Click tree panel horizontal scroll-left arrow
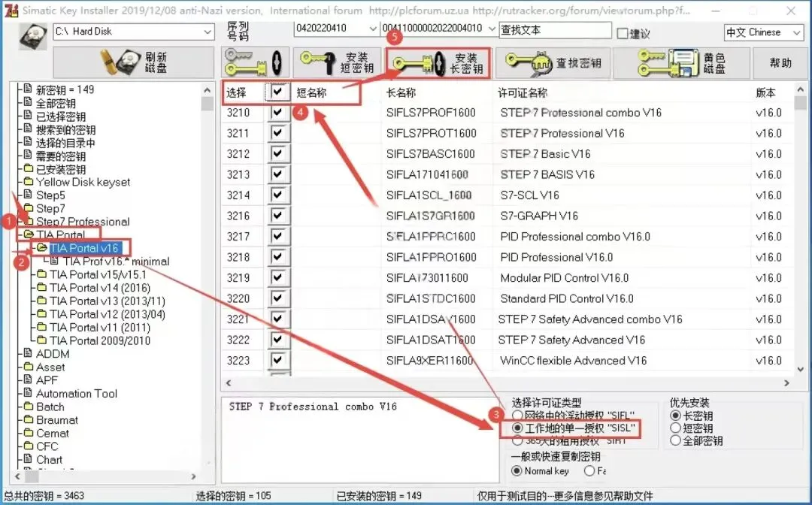Screen dimensions: 812x505 [17, 476]
